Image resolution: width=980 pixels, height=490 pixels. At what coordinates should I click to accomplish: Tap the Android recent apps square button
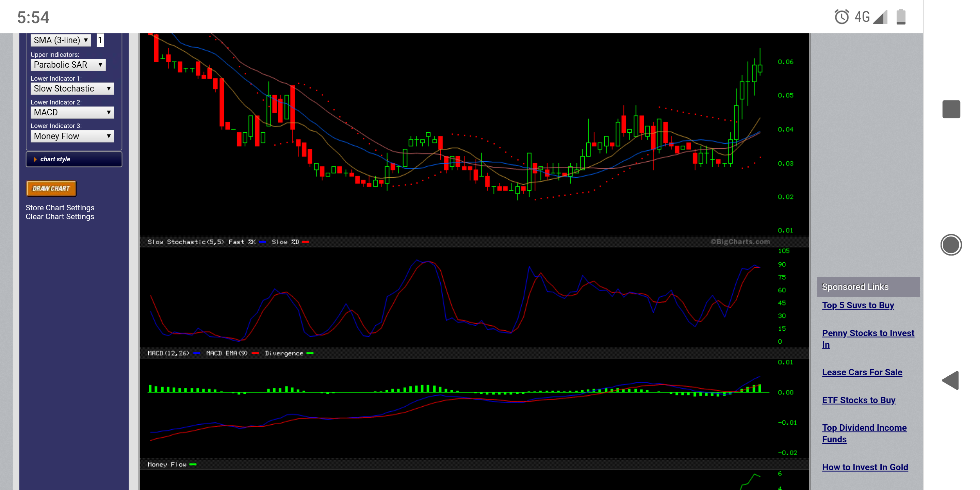tap(951, 109)
